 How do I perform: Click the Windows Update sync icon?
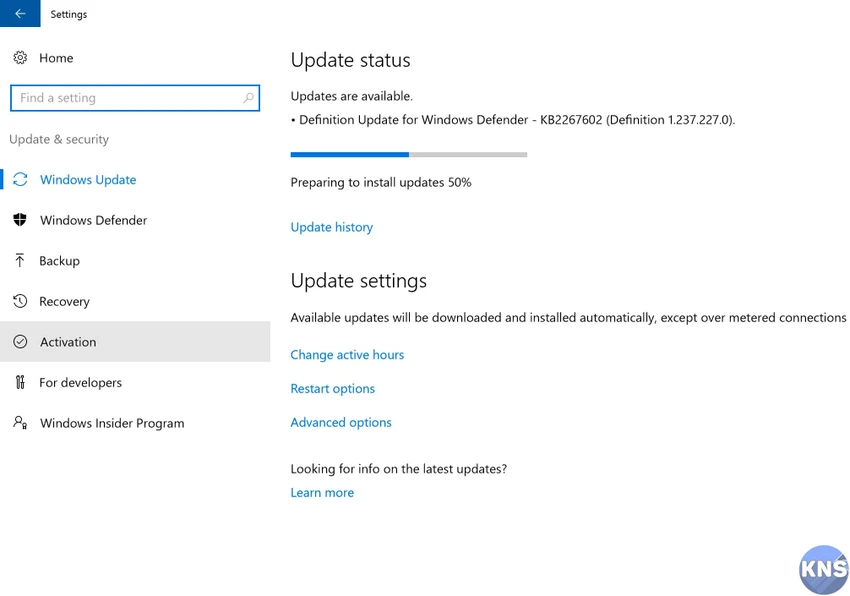point(20,180)
